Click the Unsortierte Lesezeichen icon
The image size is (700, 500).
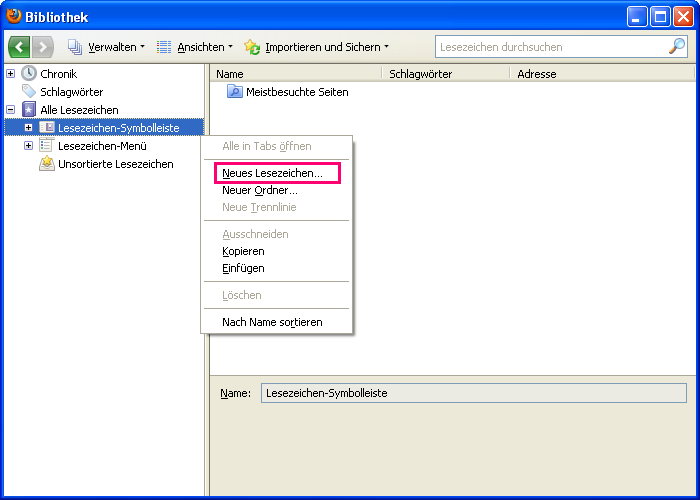[x=47, y=164]
